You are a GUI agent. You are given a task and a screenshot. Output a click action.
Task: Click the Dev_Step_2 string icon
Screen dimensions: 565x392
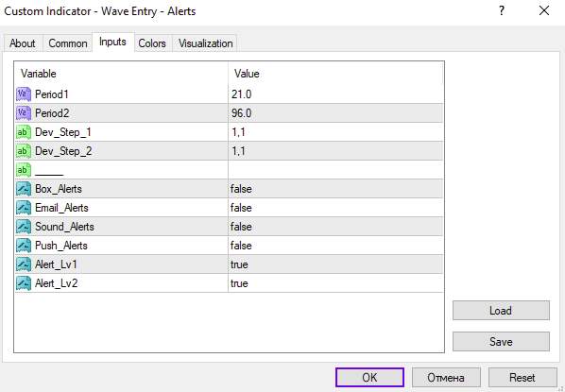coord(24,151)
